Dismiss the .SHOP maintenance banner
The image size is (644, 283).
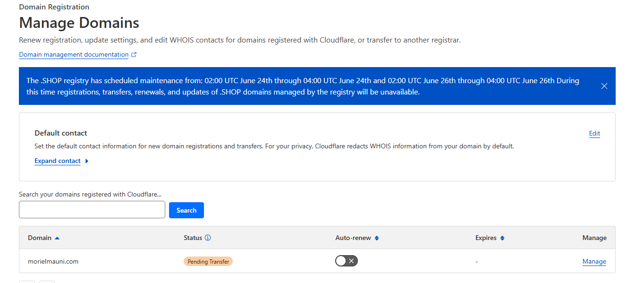[604, 86]
